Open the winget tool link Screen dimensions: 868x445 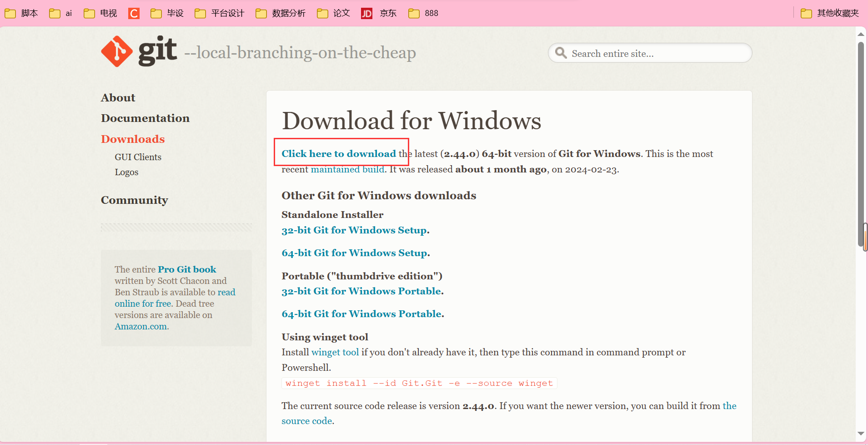click(335, 352)
